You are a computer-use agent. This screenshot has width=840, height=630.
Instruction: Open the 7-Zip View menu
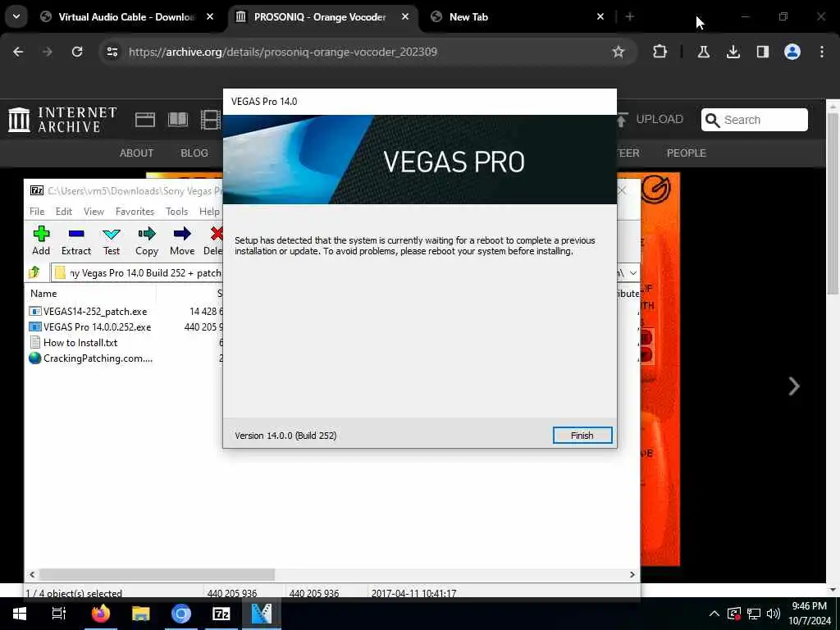click(x=94, y=211)
